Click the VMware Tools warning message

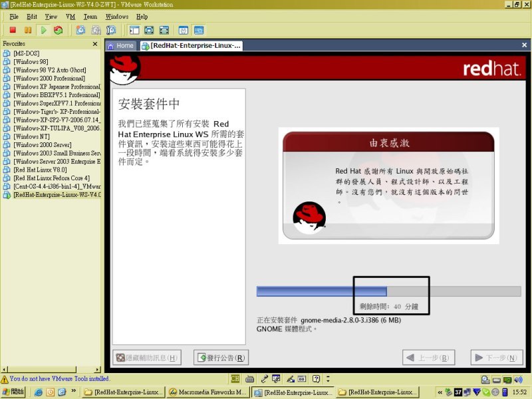(x=59, y=378)
